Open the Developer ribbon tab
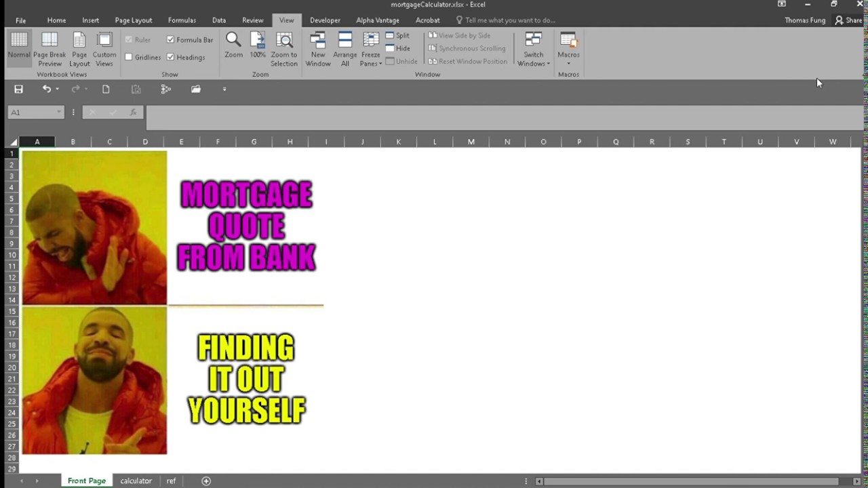The width and height of the screenshot is (868, 488). (325, 20)
